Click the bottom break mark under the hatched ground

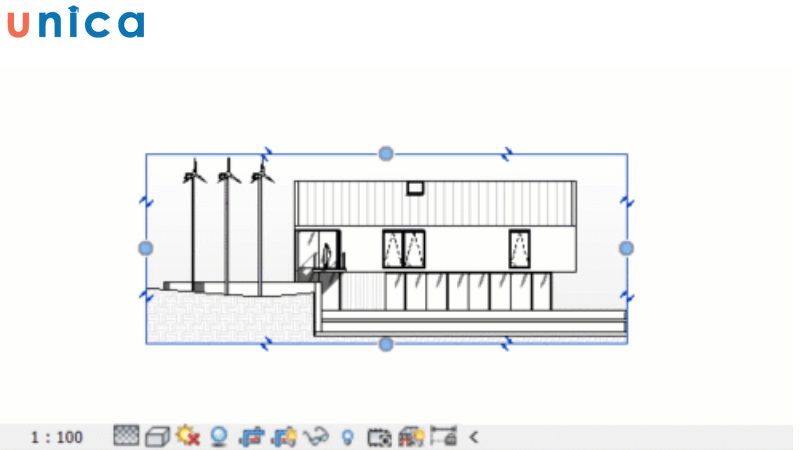point(266,344)
